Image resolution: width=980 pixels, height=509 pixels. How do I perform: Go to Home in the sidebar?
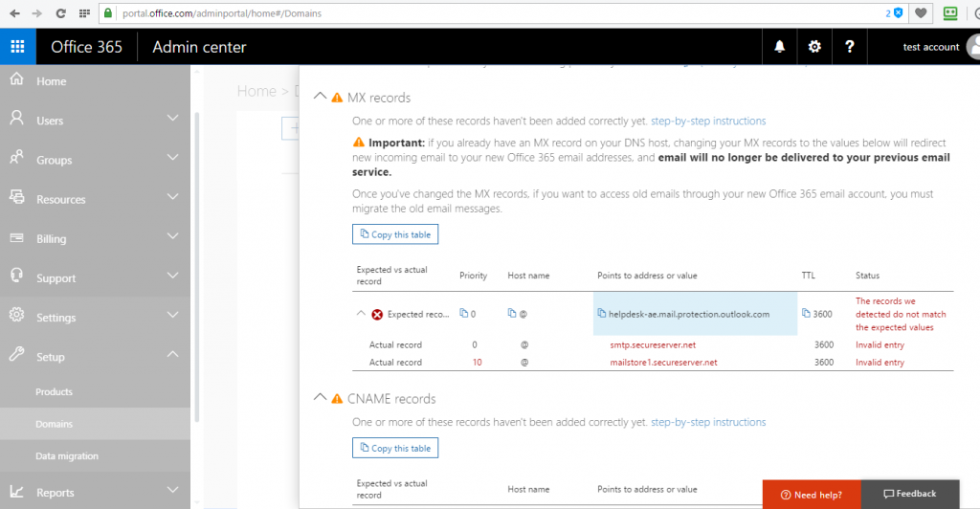point(52,81)
